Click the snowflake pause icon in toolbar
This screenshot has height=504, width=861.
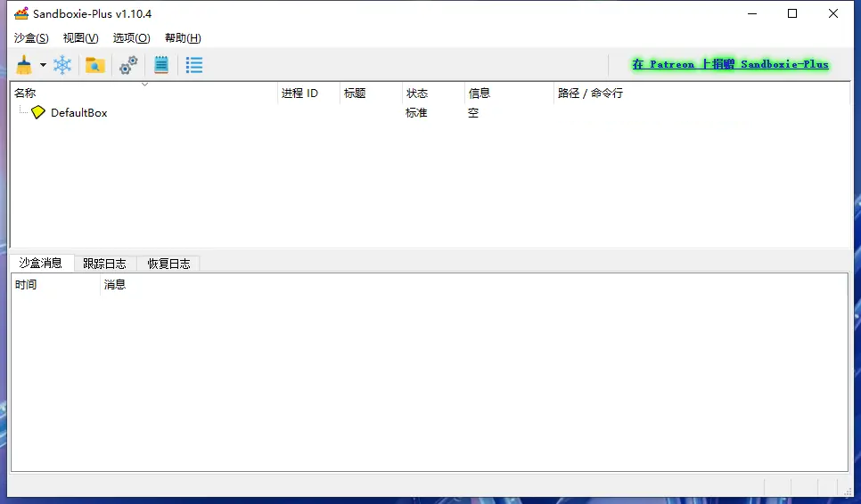62,65
